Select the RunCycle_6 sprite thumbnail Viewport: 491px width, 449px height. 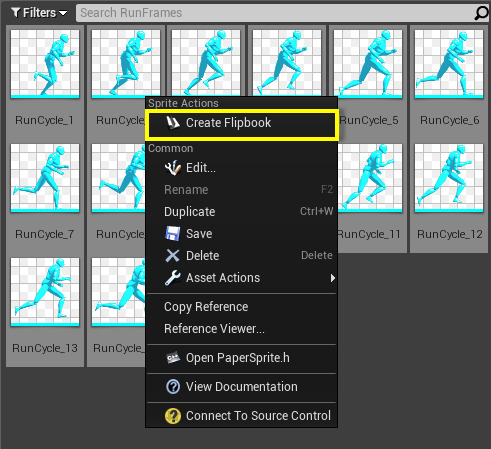point(449,64)
